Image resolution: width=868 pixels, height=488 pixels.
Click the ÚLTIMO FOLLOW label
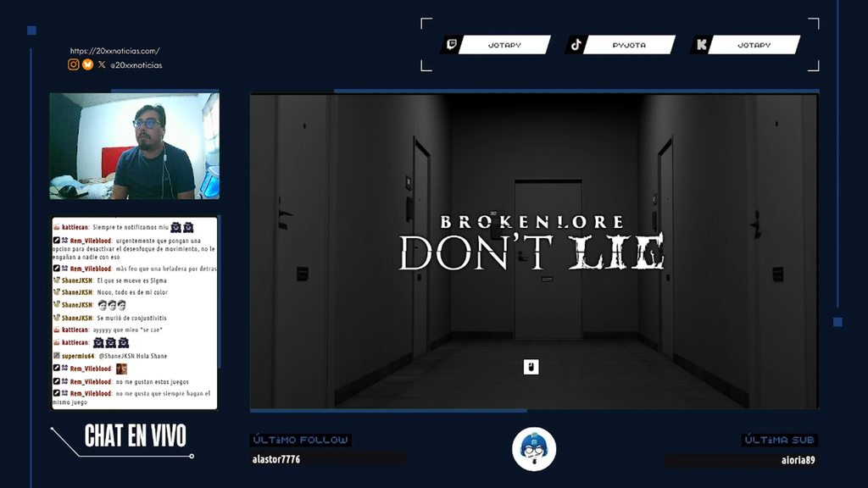coord(301,440)
